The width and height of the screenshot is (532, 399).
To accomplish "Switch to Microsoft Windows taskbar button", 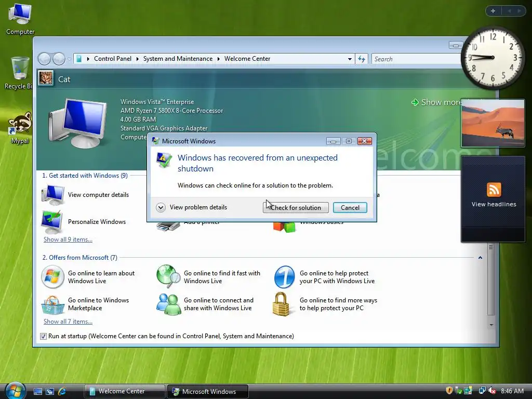I will tap(208, 391).
